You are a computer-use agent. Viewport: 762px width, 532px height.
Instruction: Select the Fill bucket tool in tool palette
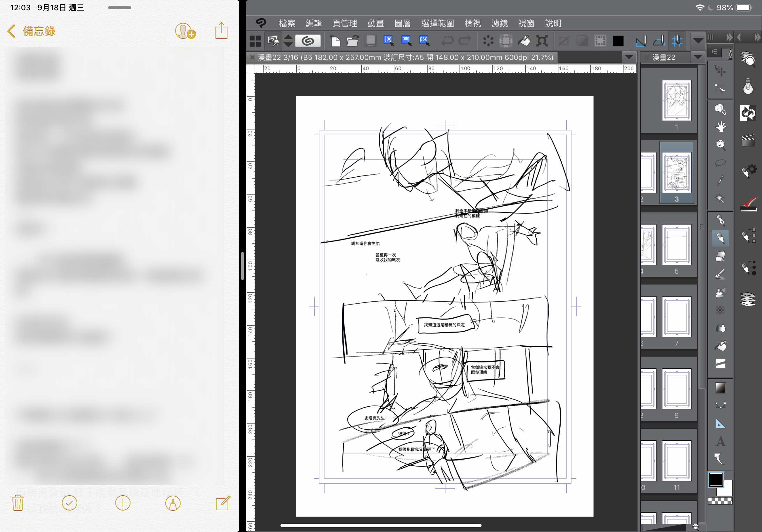pyautogui.click(x=720, y=346)
